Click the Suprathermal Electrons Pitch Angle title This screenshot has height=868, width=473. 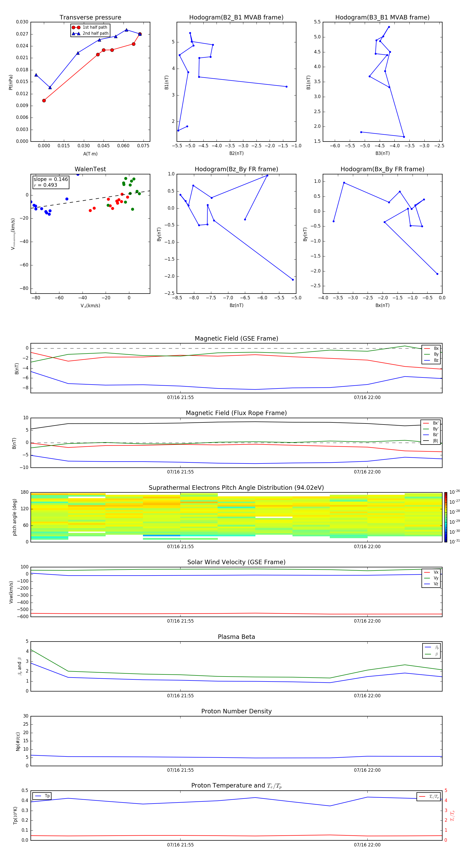coord(236,488)
